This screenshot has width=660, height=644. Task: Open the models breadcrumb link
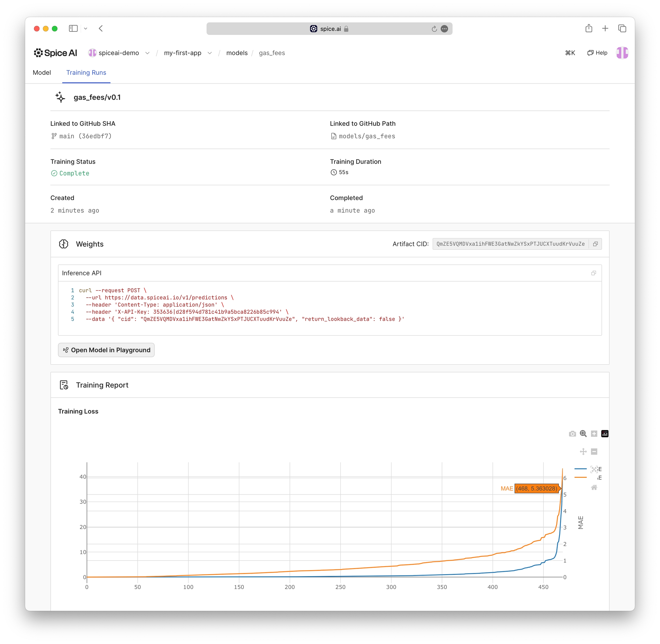point(237,53)
